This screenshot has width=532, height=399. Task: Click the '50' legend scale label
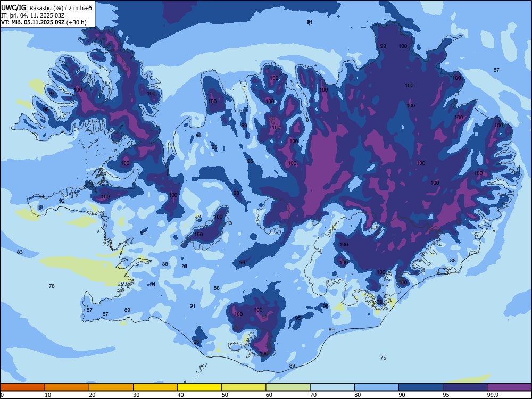[225, 395]
